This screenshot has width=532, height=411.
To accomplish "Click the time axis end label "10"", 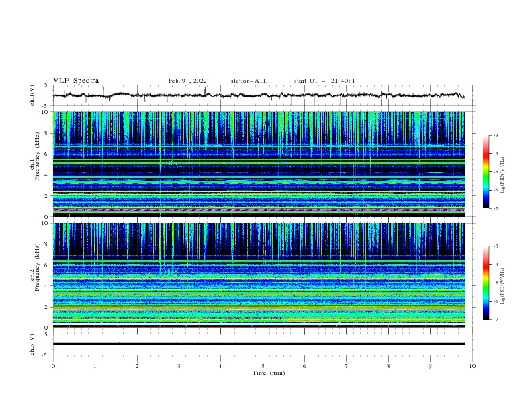I will (x=472, y=366).
